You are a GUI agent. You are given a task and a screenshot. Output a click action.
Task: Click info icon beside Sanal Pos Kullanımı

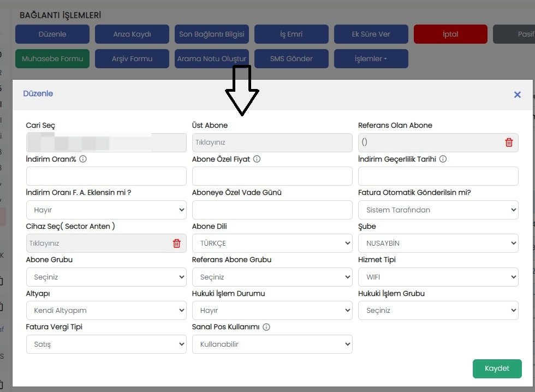coord(266,327)
